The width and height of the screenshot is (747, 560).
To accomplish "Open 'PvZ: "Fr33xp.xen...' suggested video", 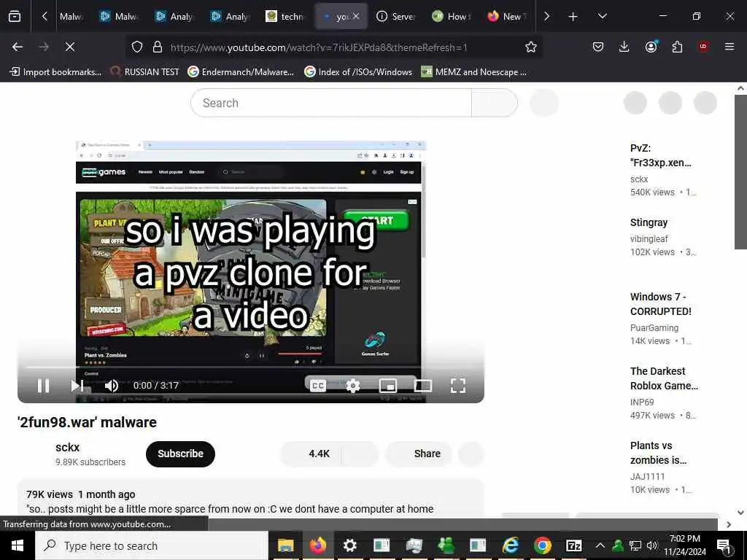I will click(x=660, y=155).
